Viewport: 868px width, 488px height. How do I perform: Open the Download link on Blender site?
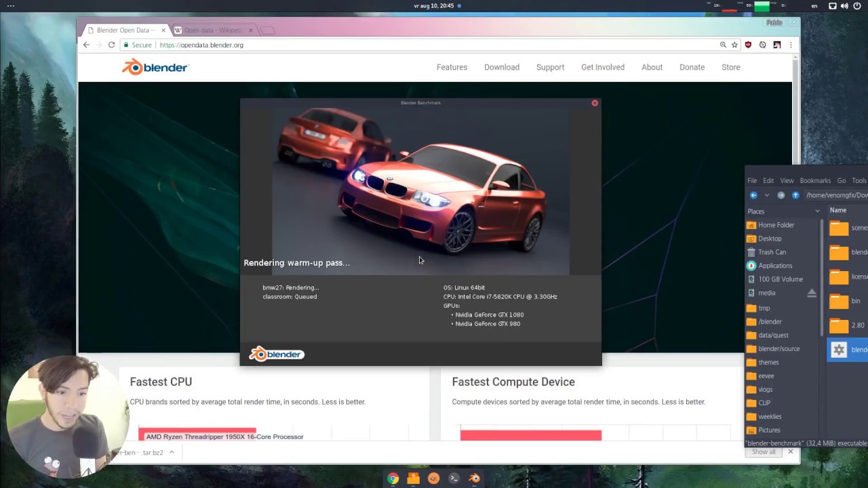(502, 67)
